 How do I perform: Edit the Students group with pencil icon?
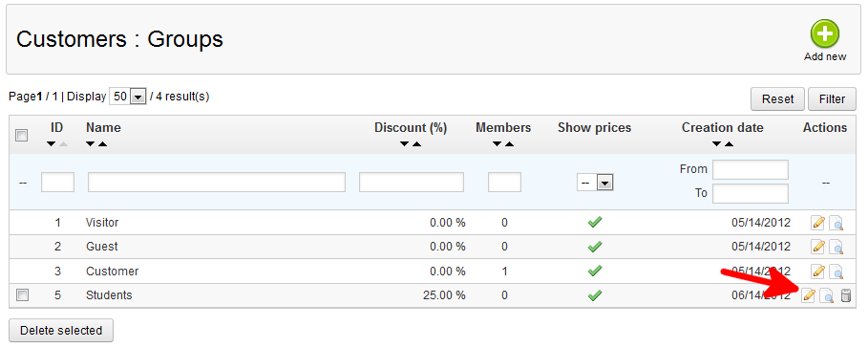pyautogui.click(x=808, y=295)
